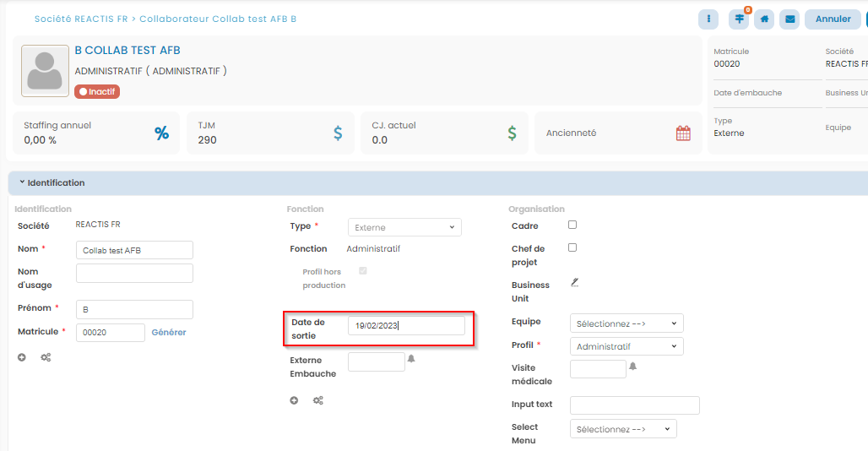The height and width of the screenshot is (451, 868).
Task: Open the Profil dropdown showing Administratif
Action: coord(627,346)
